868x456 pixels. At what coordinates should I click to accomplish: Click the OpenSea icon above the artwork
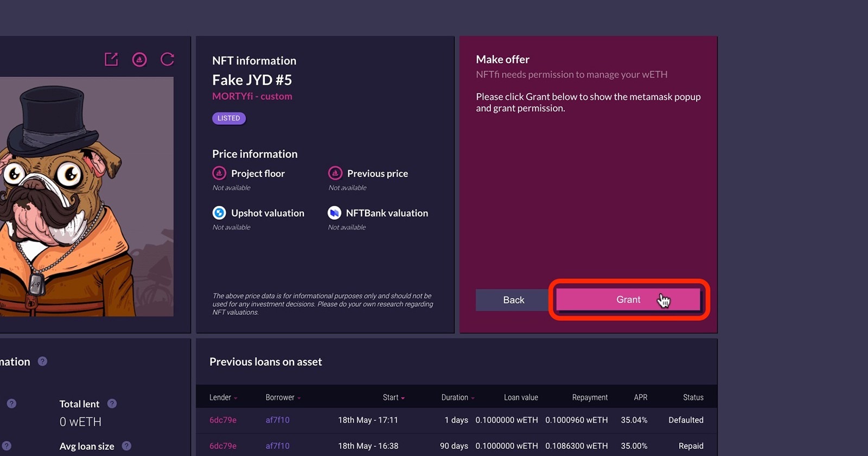[139, 59]
